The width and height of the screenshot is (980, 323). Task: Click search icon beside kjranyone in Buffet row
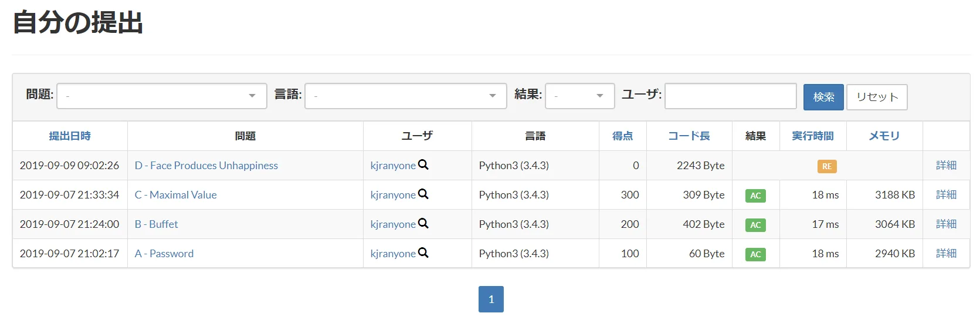tap(423, 224)
